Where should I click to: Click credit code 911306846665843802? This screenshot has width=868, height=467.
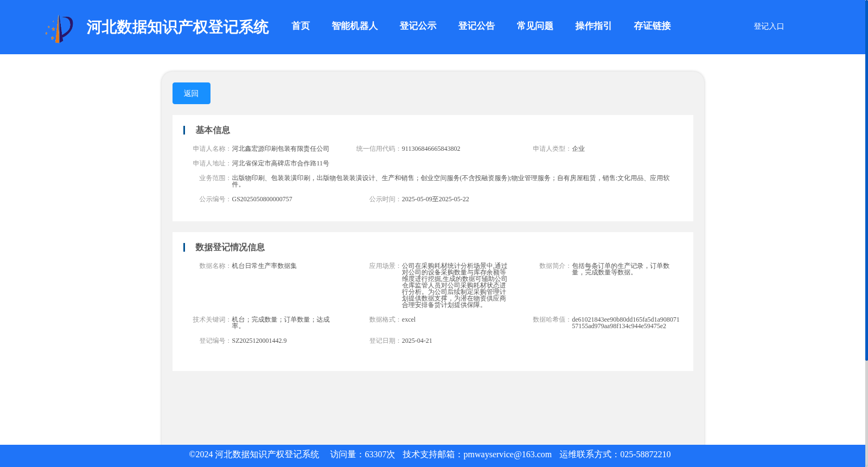431,149
